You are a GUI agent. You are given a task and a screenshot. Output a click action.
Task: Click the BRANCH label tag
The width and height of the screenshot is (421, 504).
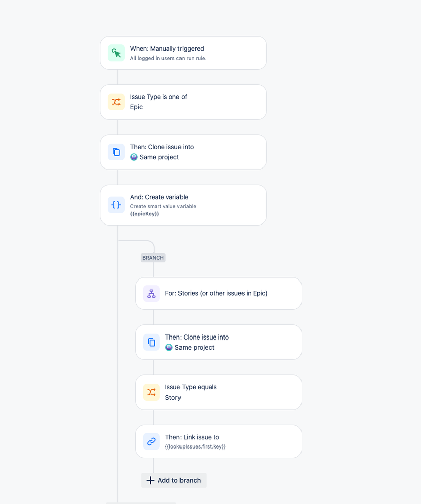153,258
